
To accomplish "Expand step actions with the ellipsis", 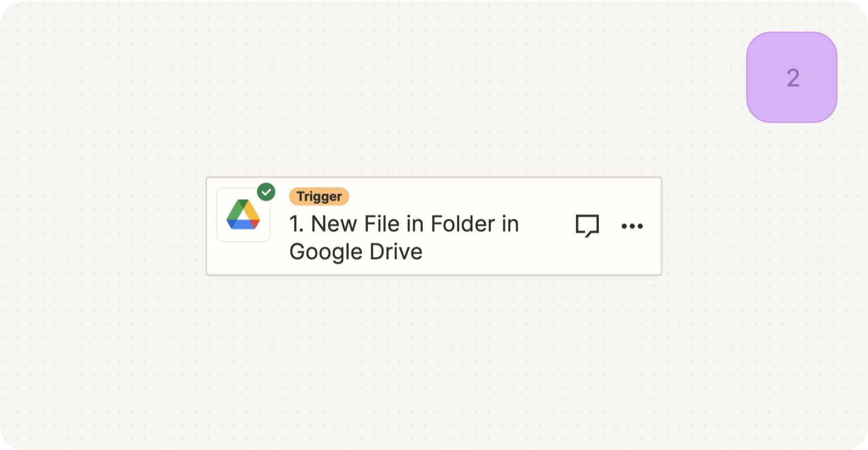I will (632, 226).
